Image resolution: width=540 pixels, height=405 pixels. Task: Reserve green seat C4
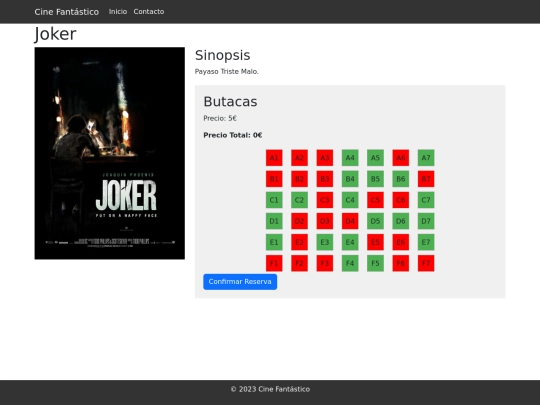click(350, 200)
